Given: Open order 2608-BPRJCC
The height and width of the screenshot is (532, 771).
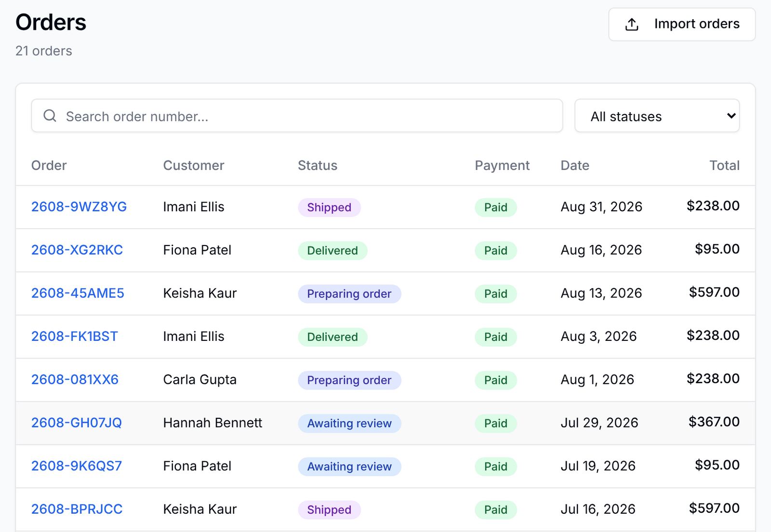Looking at the screenshot, I should tap(77, 509).
